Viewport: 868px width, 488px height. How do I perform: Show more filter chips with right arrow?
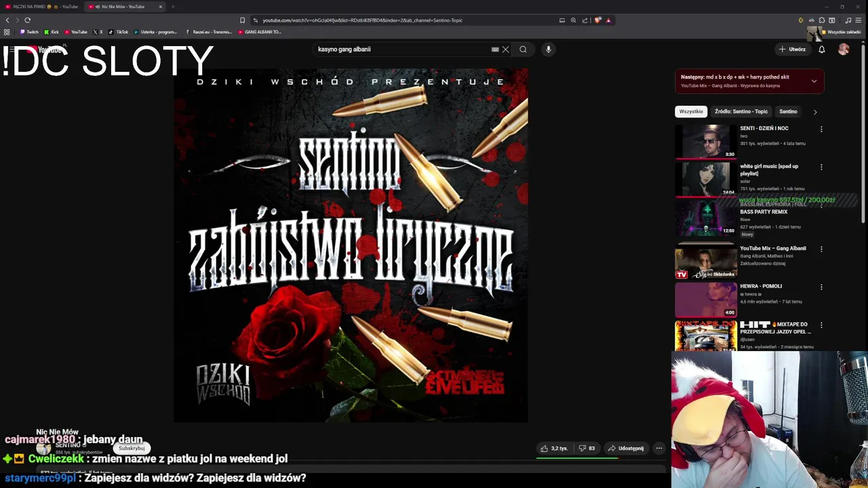815,112
